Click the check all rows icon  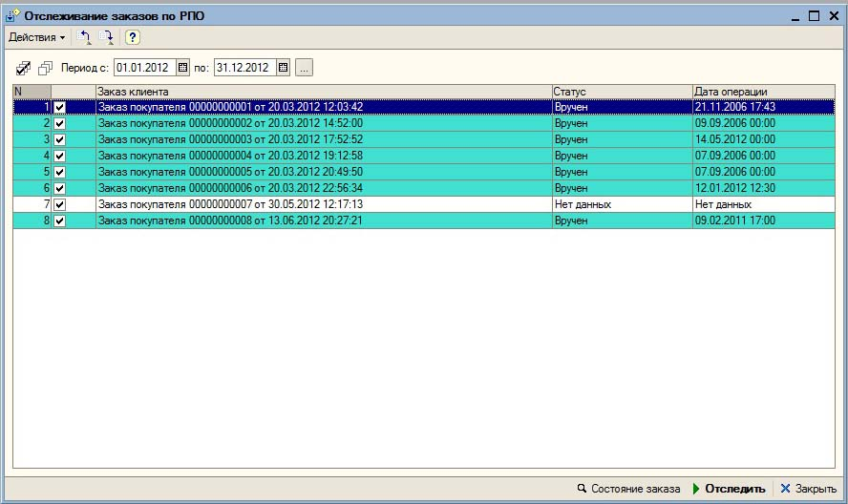coord(23,68)
